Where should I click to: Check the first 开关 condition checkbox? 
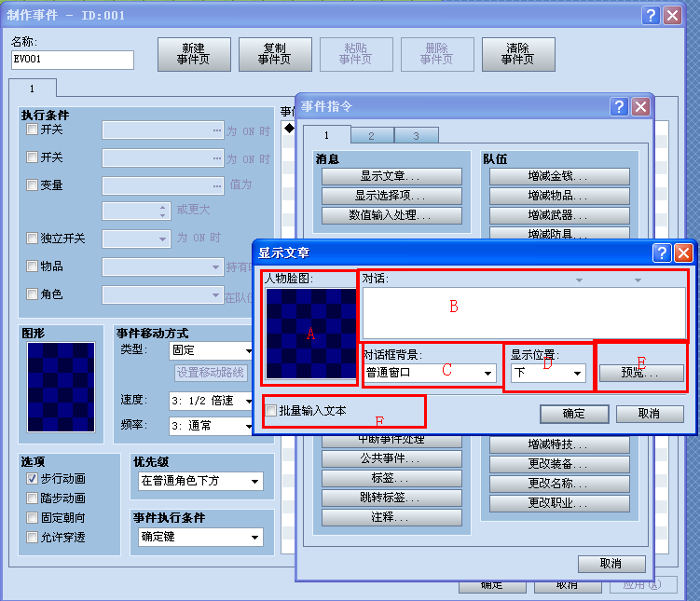point(32,130)
